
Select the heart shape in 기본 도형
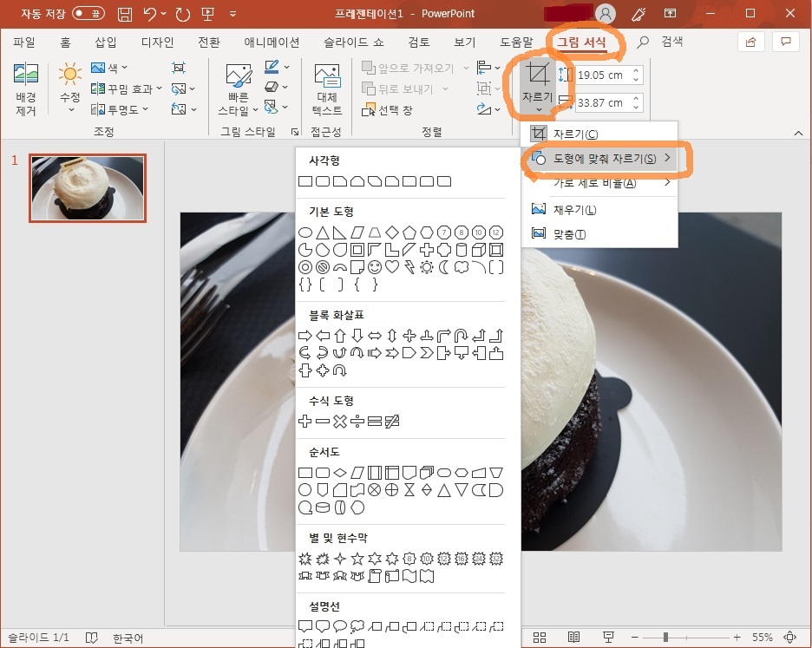392,267
